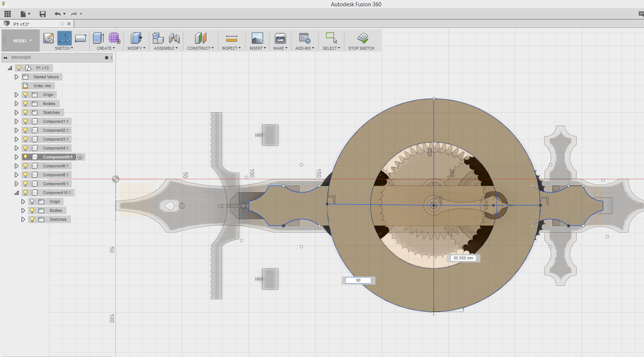Screen dimensions: 644x357
Task: Open the CONSTRUCT menu
Action: point(200,48)
